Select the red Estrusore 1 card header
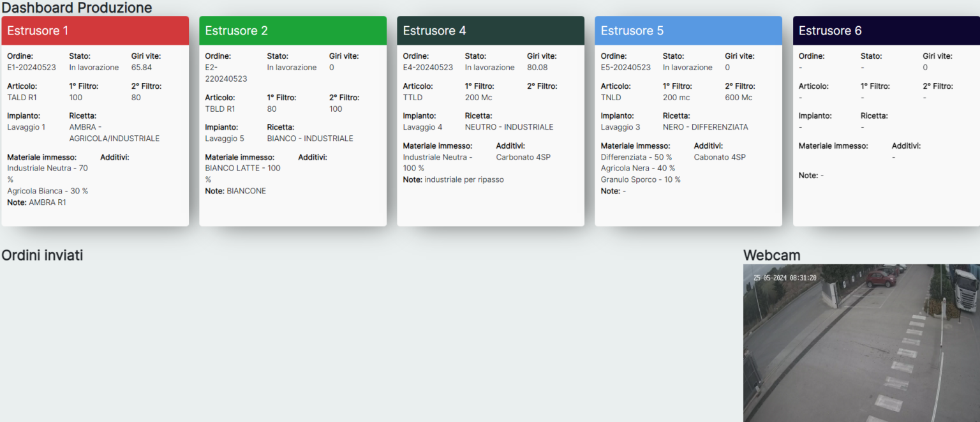Viewport: 980px width, 422px height. point(95,31)
